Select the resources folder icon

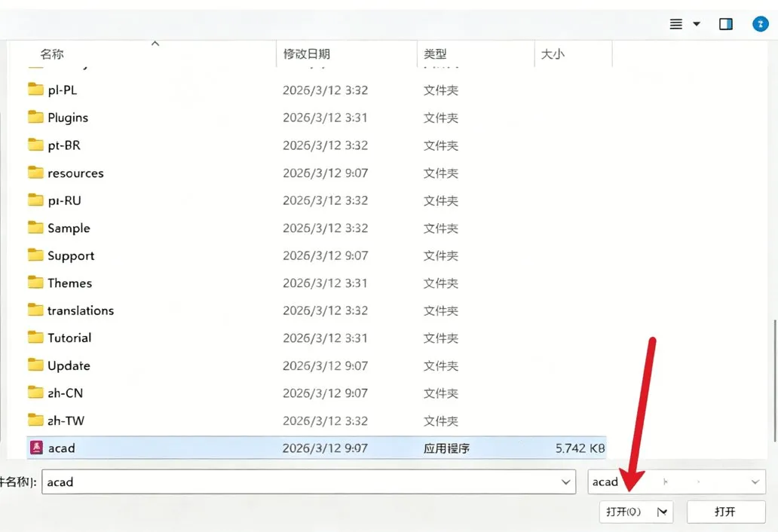point(35,173)
